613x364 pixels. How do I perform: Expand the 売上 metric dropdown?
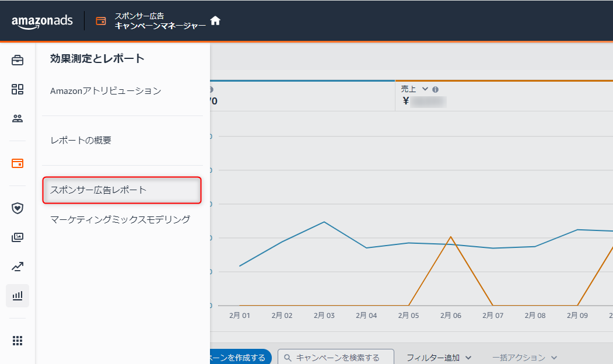tap(425, 89)
